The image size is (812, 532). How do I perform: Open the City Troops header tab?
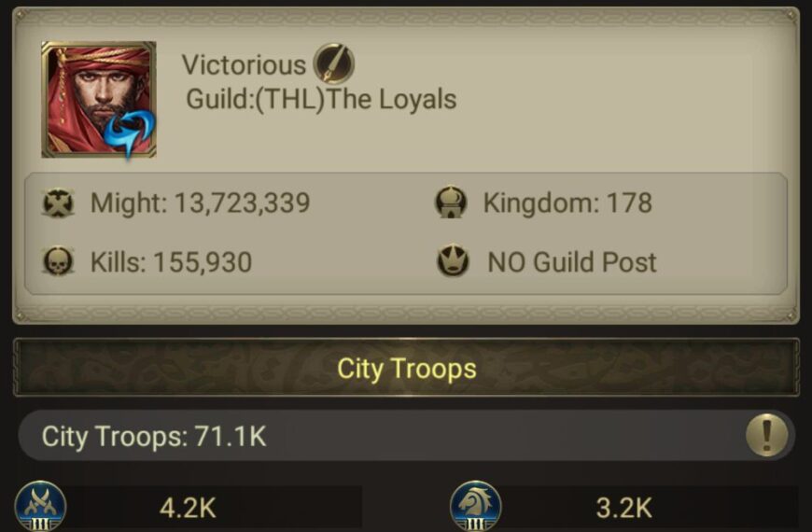pos(406,368)
